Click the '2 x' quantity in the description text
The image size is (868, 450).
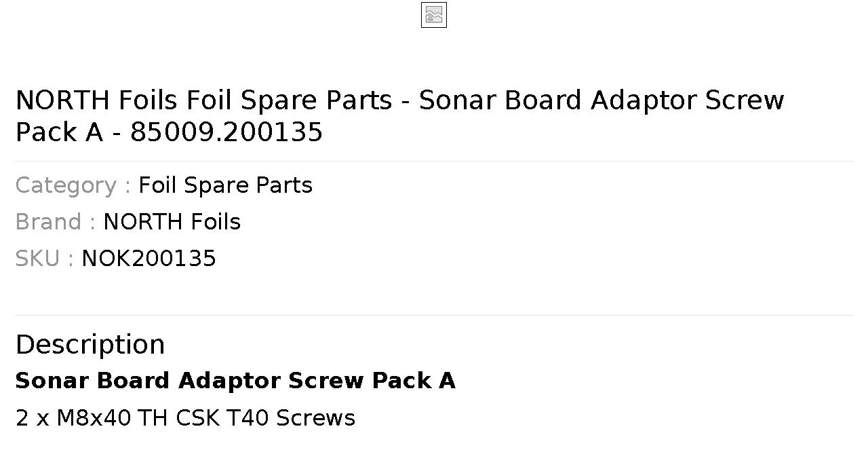33,417
